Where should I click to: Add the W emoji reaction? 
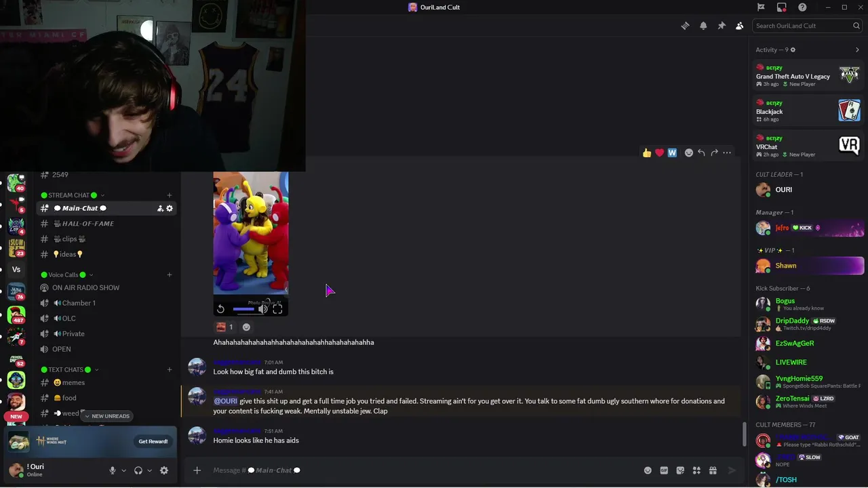[x=672, y=153]
